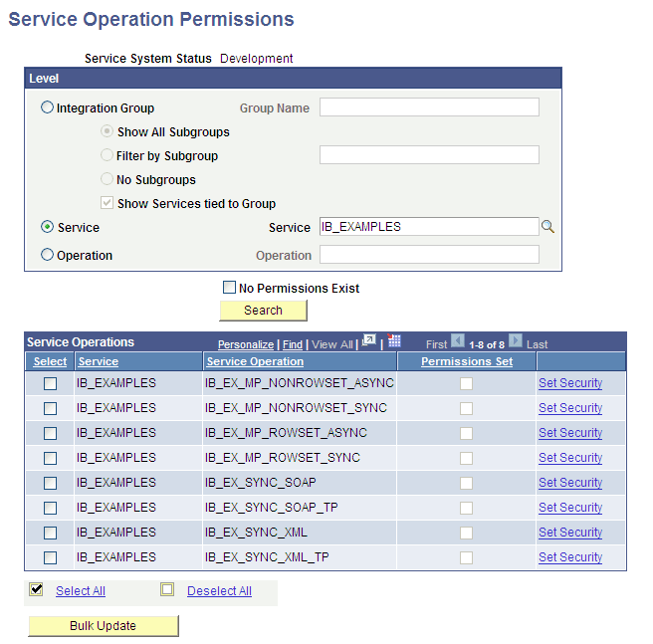Click IB_EX_SYNC_XML service operation text
653x644 pixels.
pos(256,533)
